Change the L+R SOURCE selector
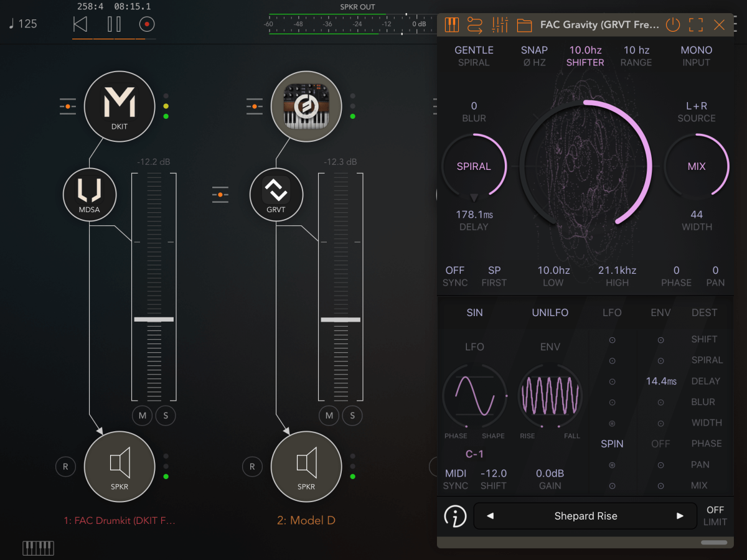This screenshot has width=747, height=560. pyautogui.click(x=697, y=112)
